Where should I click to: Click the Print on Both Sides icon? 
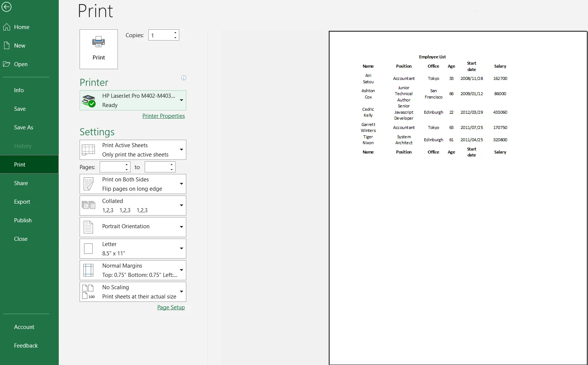[89, 184]
